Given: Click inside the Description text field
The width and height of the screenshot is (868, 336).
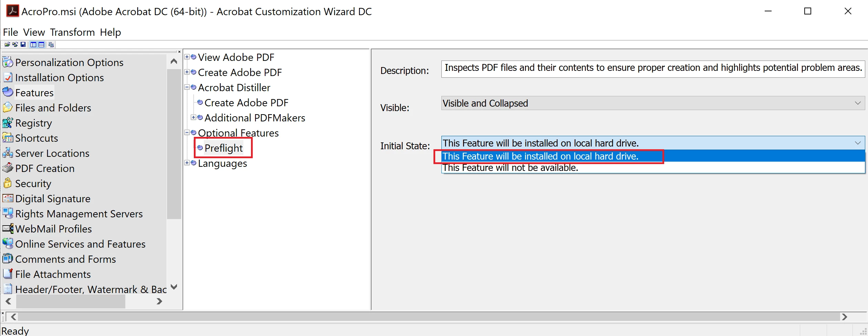Looking at the screenshot, I should (653, 69).
